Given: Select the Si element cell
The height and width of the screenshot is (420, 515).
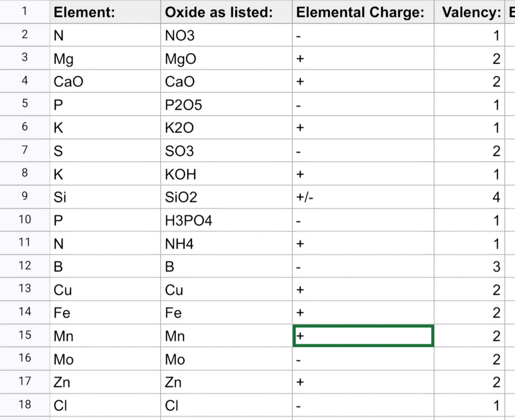Looking at the screenshot, I should [x=105, y=197].
